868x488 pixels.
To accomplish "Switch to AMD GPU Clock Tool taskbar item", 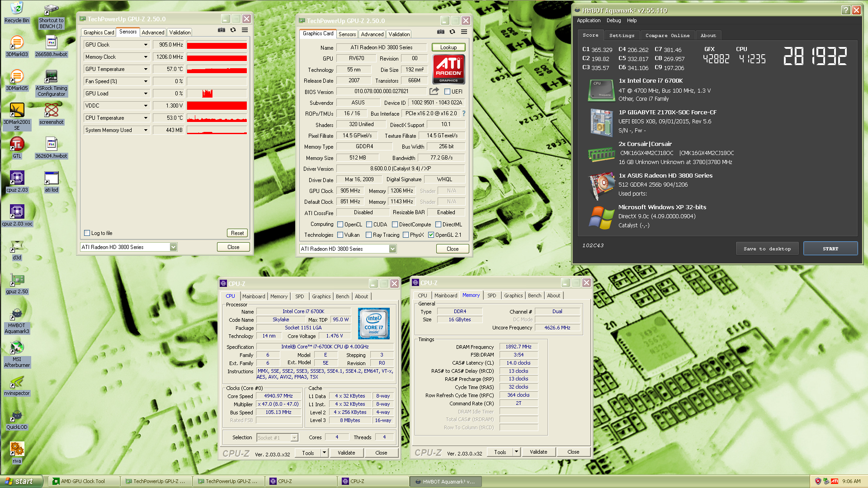I will click(84, 481).
